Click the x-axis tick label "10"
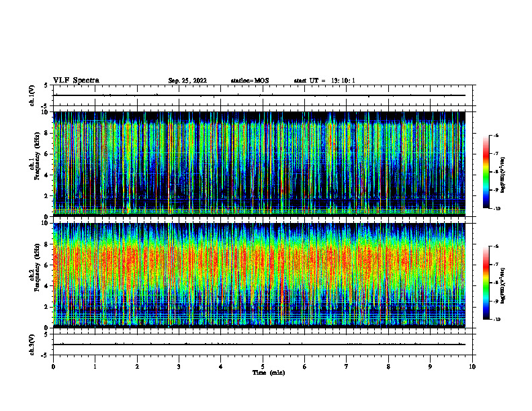 (472, 367)
